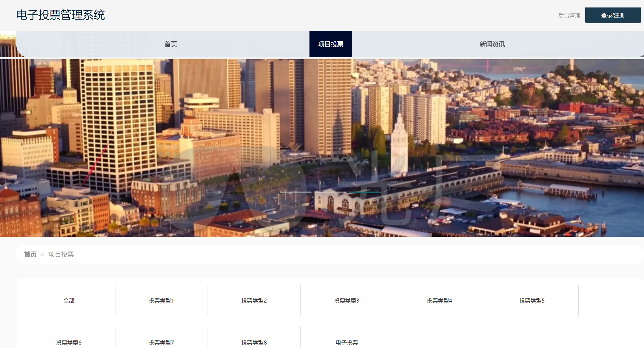This screenshot has height=348, width=644.
Task: Click the first carousel indicator bar
Action: point(295,192)
